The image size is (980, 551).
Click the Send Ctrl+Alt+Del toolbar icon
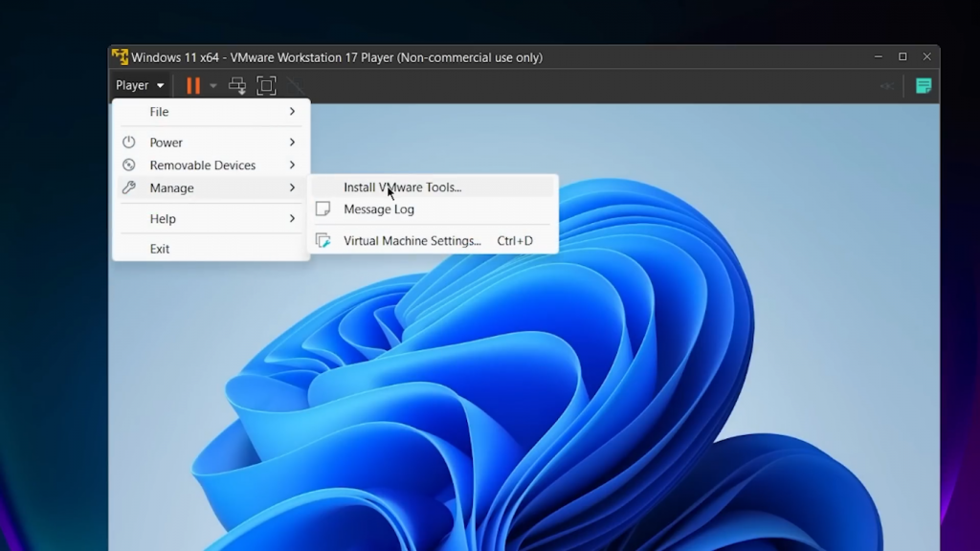pyautogui.click(x=237, y=85)
